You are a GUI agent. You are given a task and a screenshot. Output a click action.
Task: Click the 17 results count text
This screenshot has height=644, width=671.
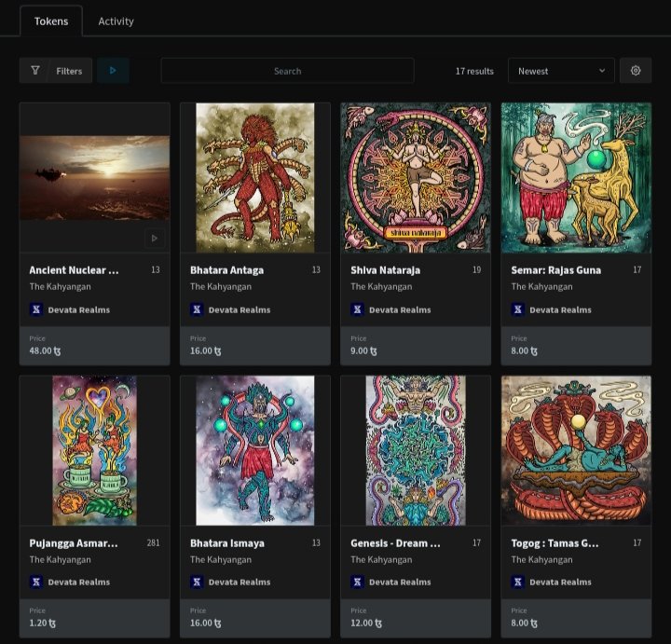coord(474,71)
